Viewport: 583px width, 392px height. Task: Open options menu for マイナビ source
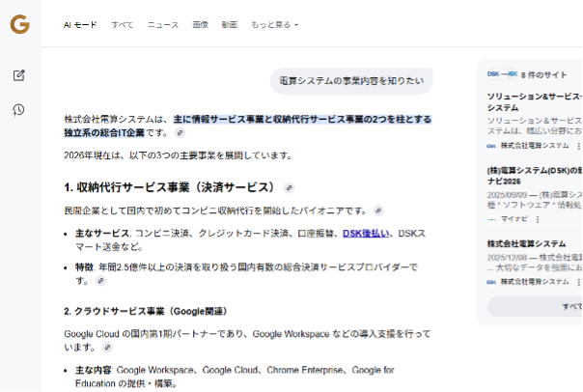(538, 219)
